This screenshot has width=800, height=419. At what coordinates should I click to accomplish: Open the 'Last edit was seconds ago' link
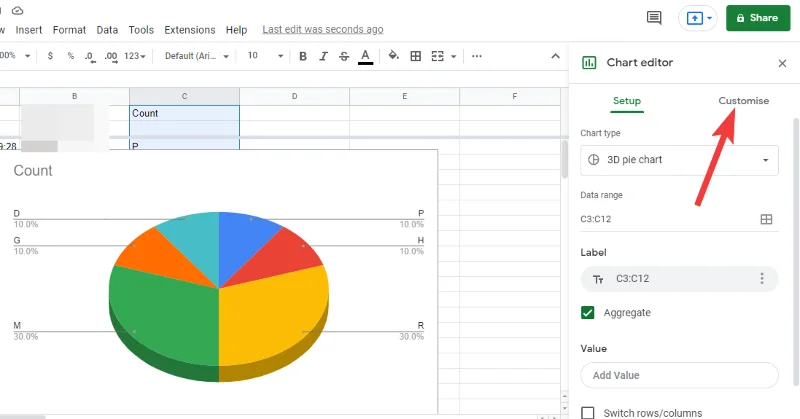323,30
